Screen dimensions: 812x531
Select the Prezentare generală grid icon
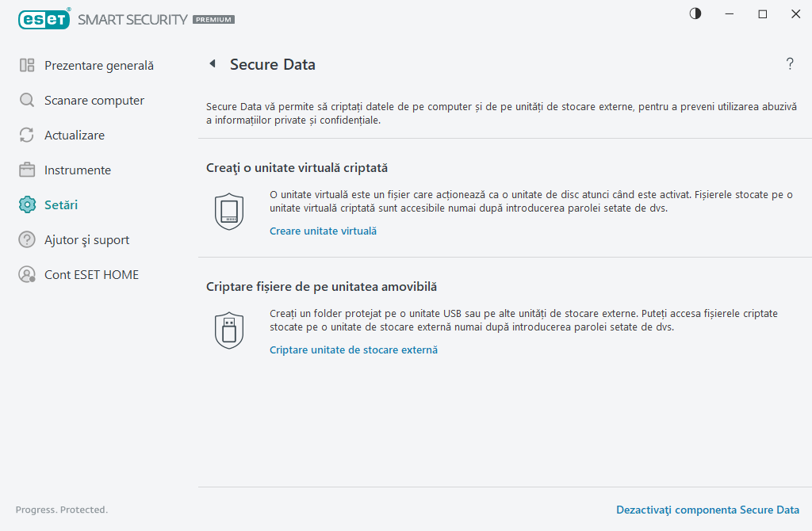[26, 65]
